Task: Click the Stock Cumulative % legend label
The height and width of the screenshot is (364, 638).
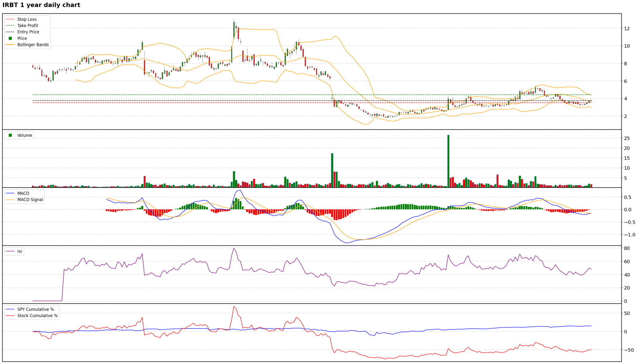Action: 37,316
